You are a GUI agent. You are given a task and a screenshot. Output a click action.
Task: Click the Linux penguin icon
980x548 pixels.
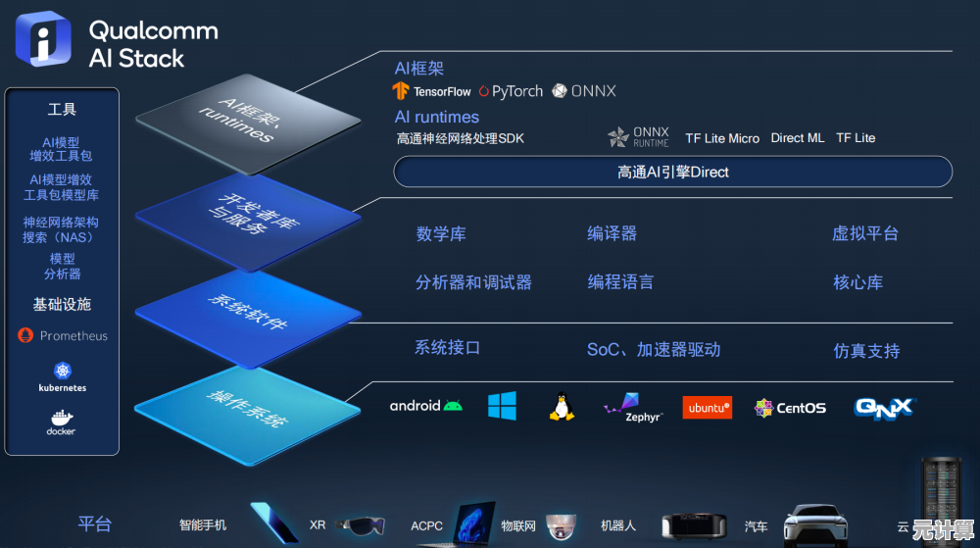[x=562, y=406]
